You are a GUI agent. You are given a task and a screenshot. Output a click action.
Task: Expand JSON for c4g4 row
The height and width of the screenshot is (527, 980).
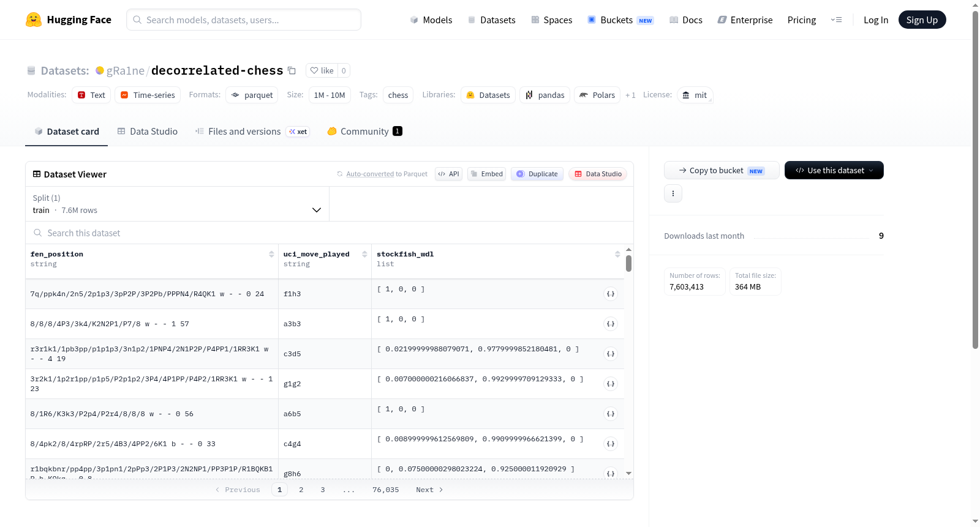pyautogui.click(x=611, y=444)
